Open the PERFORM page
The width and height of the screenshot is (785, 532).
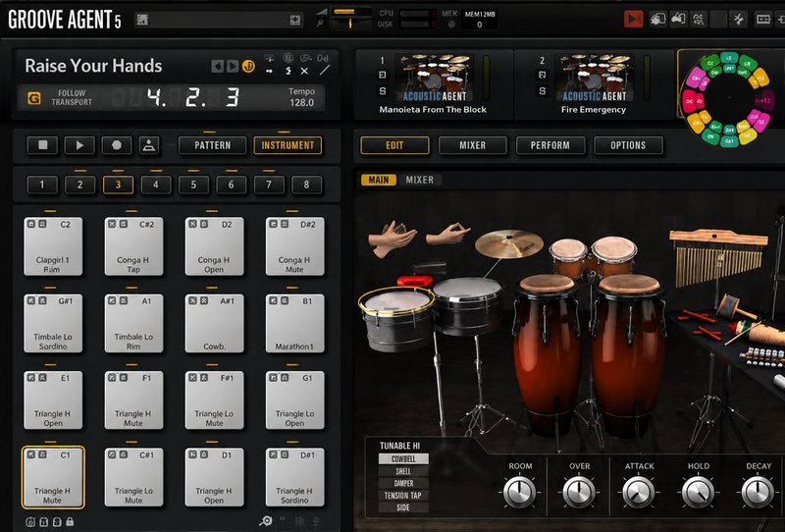(x=550, y=145)
